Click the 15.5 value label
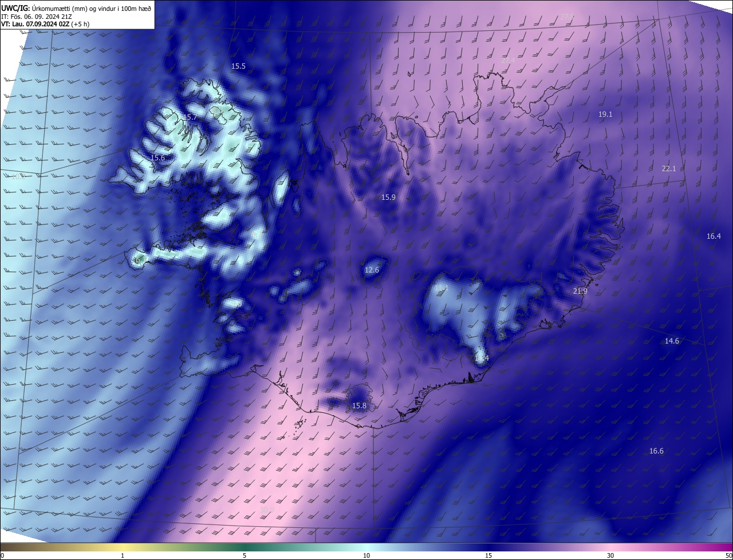The width and height of the screenshot is (733, 560). pyautogui.click(x=238, y=66)
